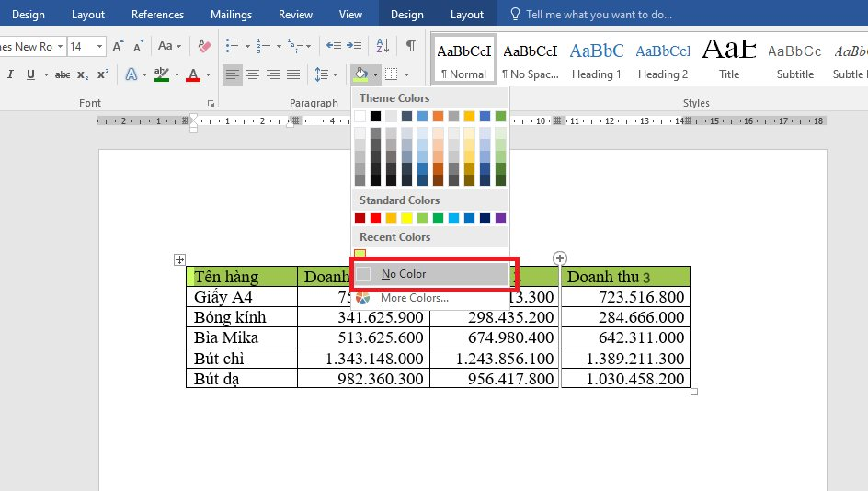Image resolution: width=868 pixels, height=491 pixels.
Task: Open the References tab
Action: coord(157,15)
